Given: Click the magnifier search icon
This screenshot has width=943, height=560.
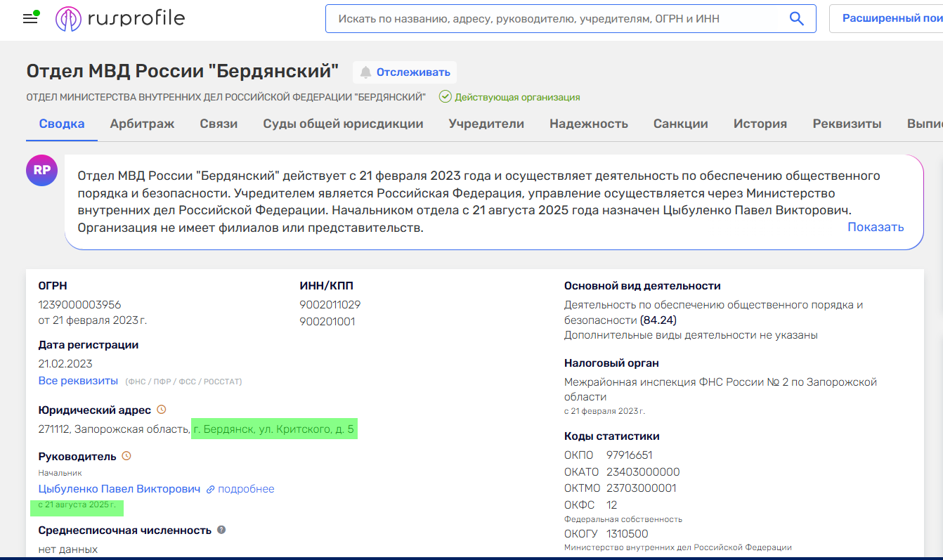Looking at the screenshot, I should pyautogui.click(x=796, y=19).
